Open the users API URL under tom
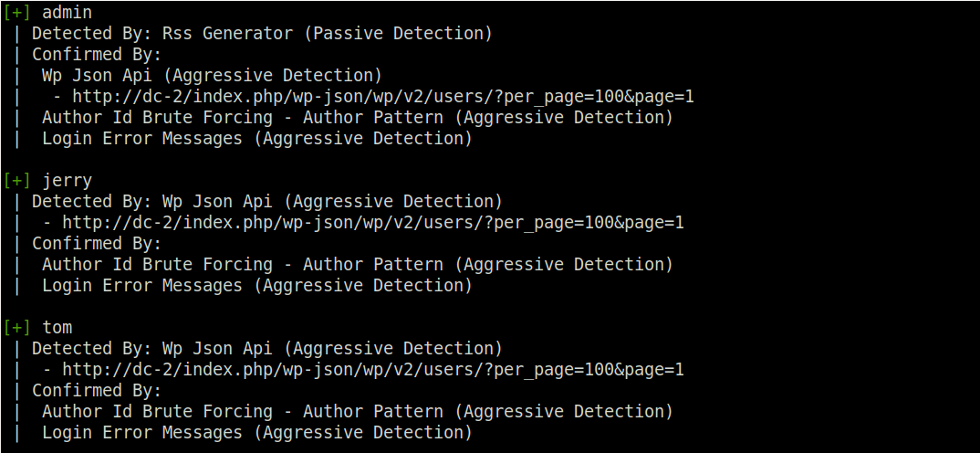 pos(372,370)
